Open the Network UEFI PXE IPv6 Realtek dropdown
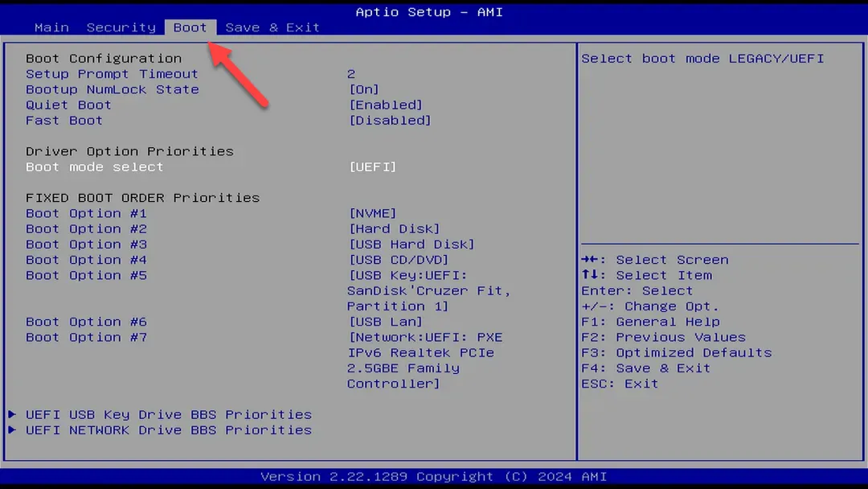This screenshot has height=489, width=868. tap(425, 360)
